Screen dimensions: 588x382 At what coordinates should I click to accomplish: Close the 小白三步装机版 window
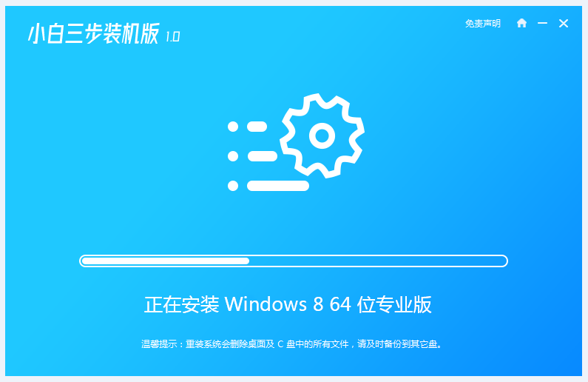564,23
